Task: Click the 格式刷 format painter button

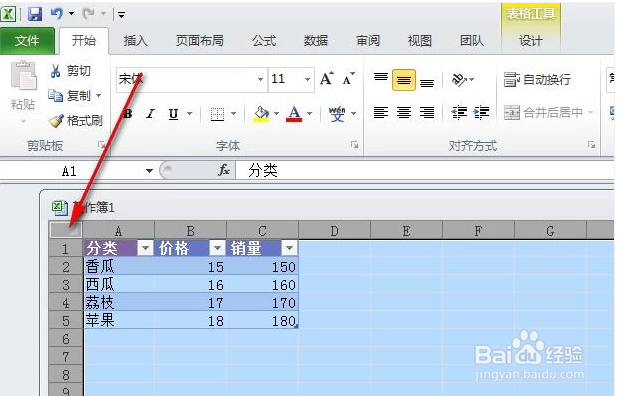Action: tap(76, 120)
